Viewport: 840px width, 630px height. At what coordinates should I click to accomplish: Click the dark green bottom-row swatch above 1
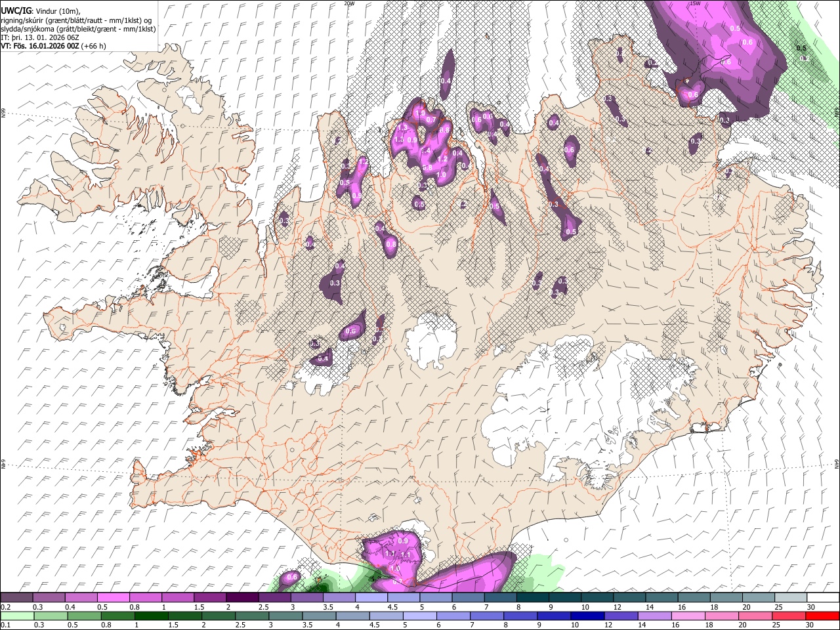point(151,616)
